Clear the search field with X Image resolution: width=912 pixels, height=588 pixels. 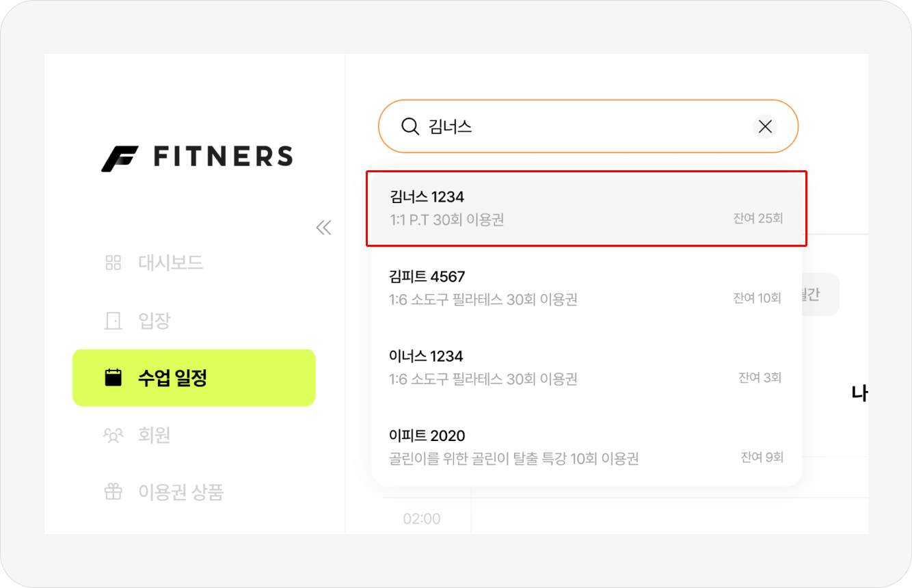point(765,126)
